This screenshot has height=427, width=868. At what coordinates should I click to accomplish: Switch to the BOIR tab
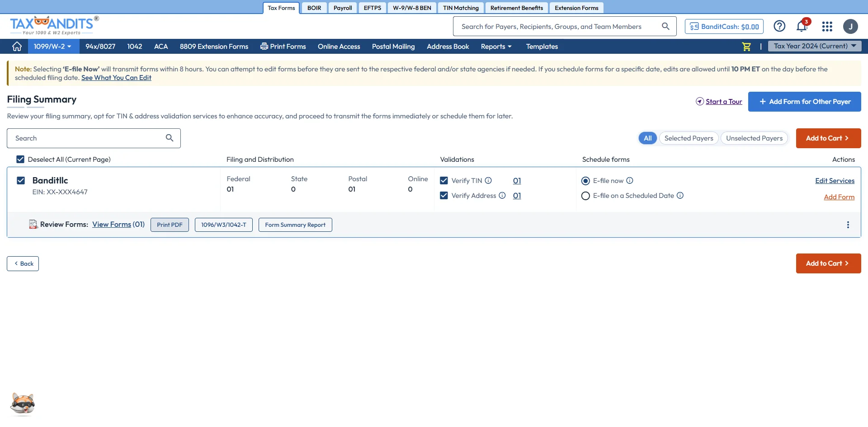[x=314, y=8]
